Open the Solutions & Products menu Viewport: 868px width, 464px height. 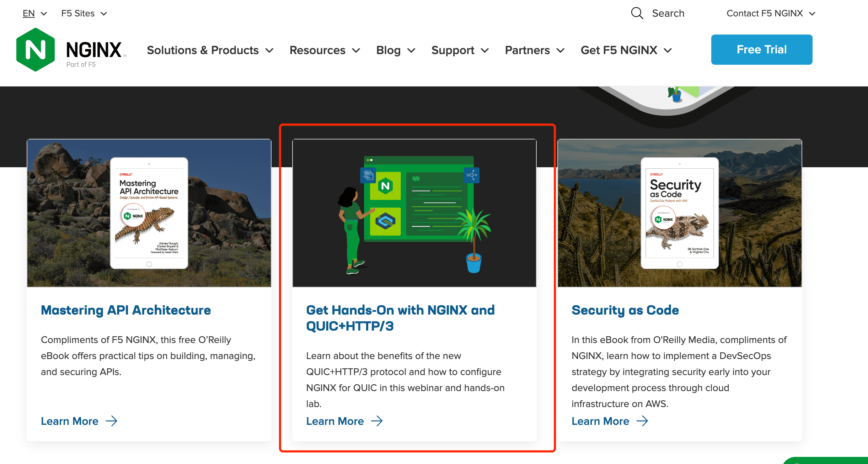(210, 50)
